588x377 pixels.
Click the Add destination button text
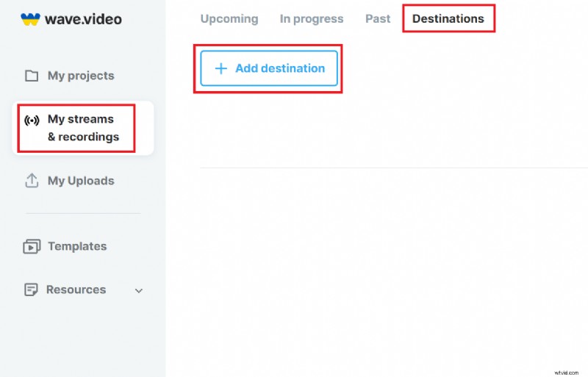point(280,68)
